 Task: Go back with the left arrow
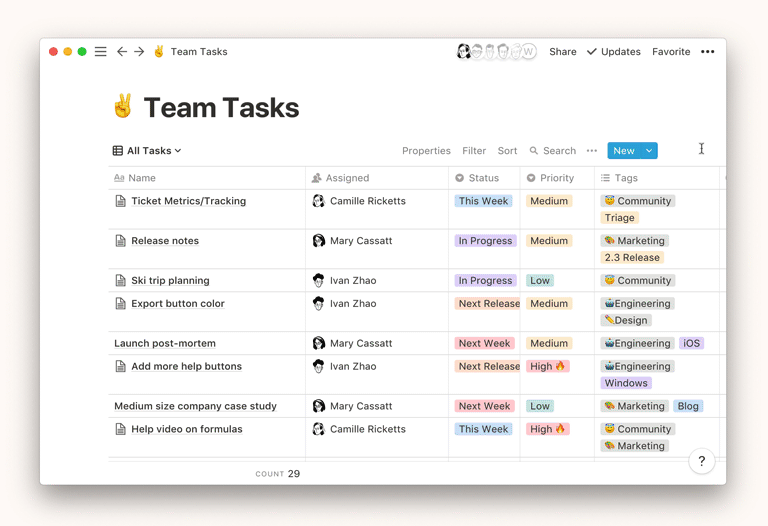pyautogui.click(x=122, y=52)
